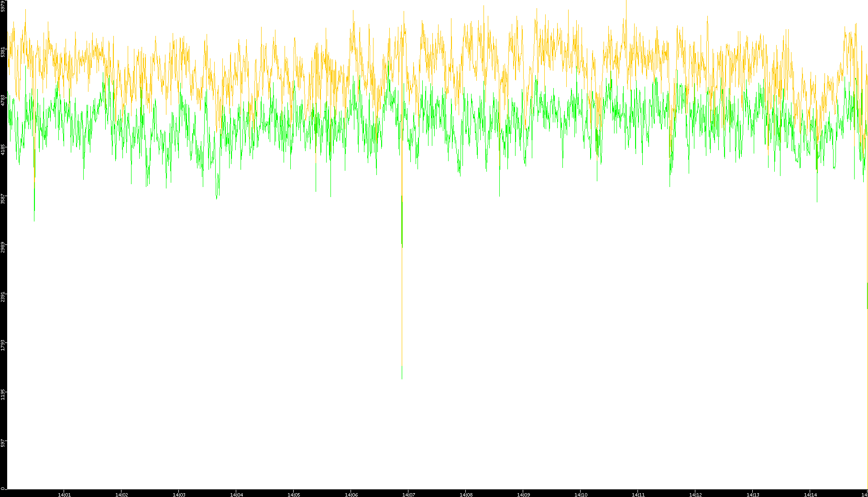Image resolution: width=868 pixels, height=497 pixels.
Task: Select the 14:03 time axis label
Action: tap(179, 495)
